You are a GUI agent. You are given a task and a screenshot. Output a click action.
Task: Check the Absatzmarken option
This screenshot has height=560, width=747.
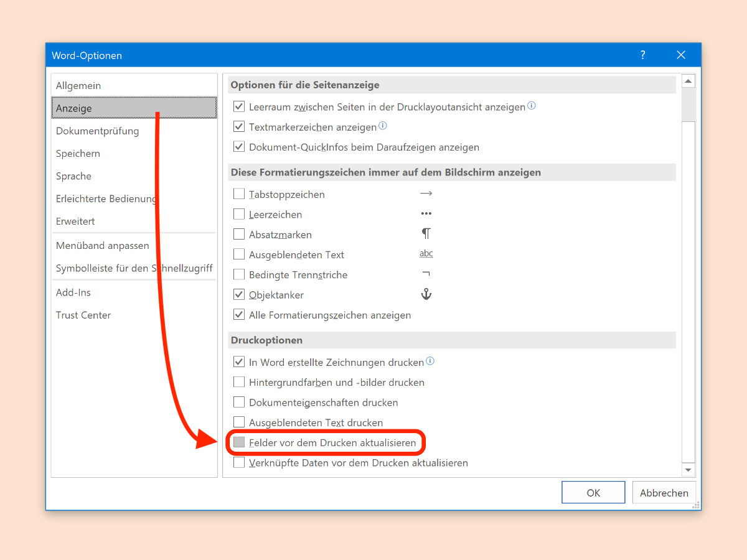coord(239,235)
